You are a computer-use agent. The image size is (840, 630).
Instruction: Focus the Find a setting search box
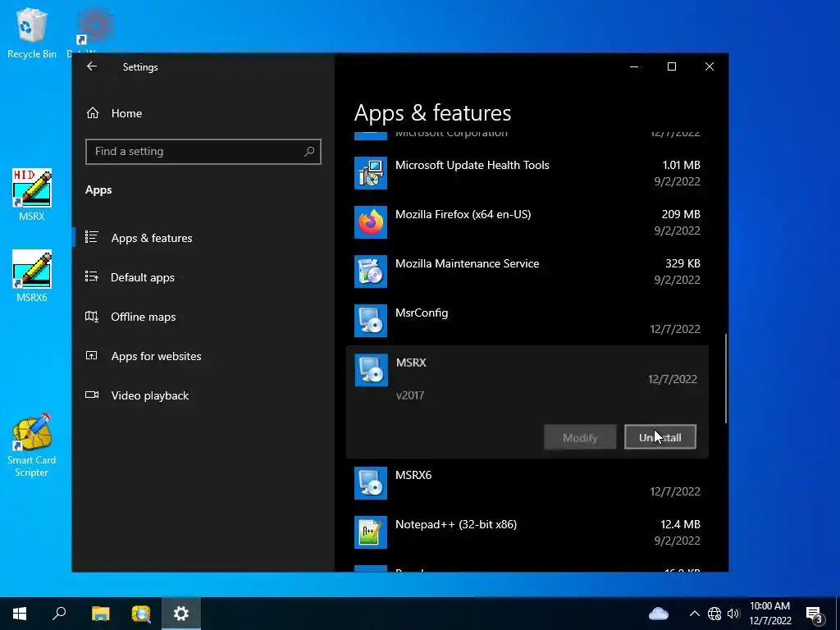point(203,152)
